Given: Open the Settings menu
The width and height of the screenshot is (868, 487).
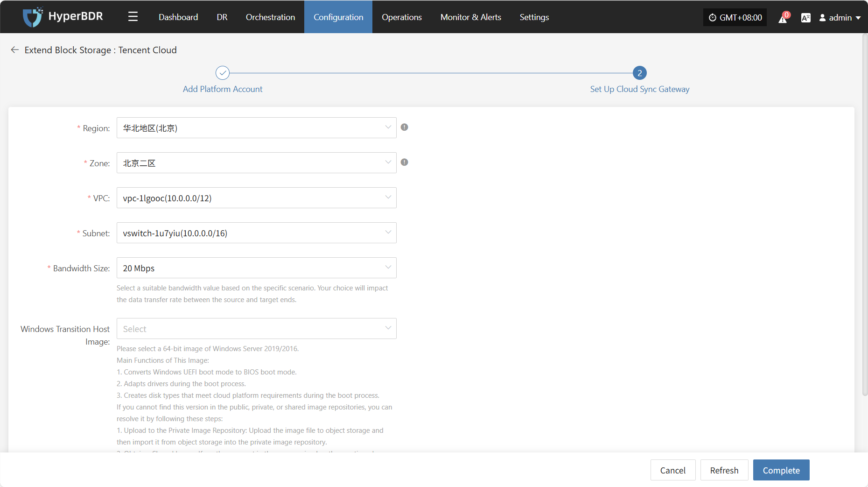Looking at the screenshot, I should (x=534, y=17).
